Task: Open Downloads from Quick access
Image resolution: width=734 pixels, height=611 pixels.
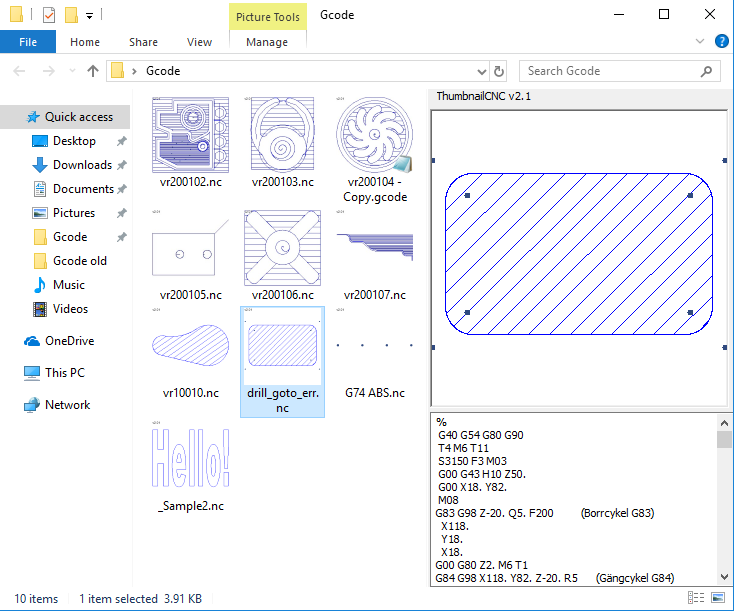Action: [x=82, y=164]
